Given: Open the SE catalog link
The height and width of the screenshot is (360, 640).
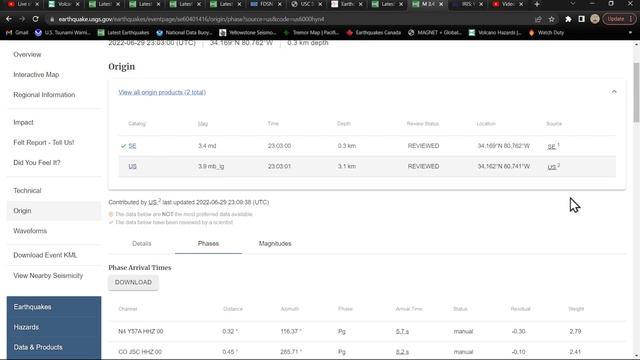Looking at the screenshot, I should [x=132, y=146].
